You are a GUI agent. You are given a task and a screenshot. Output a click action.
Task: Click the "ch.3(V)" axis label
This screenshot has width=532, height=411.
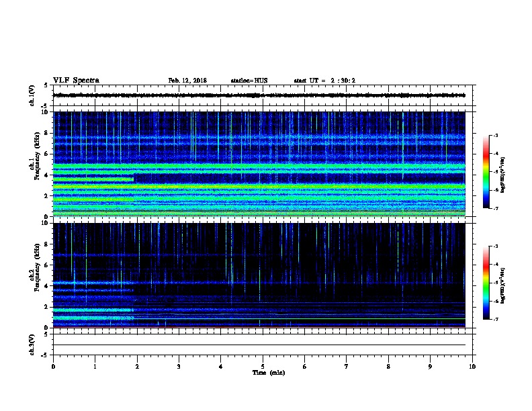pos(32,345)
